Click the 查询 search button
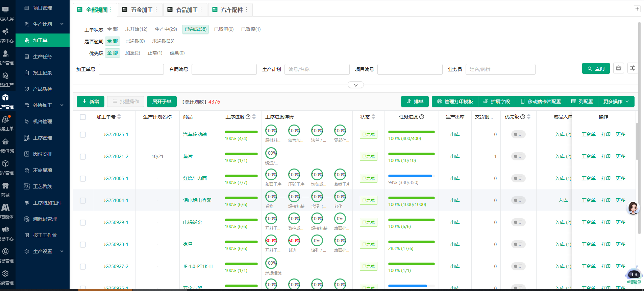This screenshot has width=644, height=291. point(596,68)
